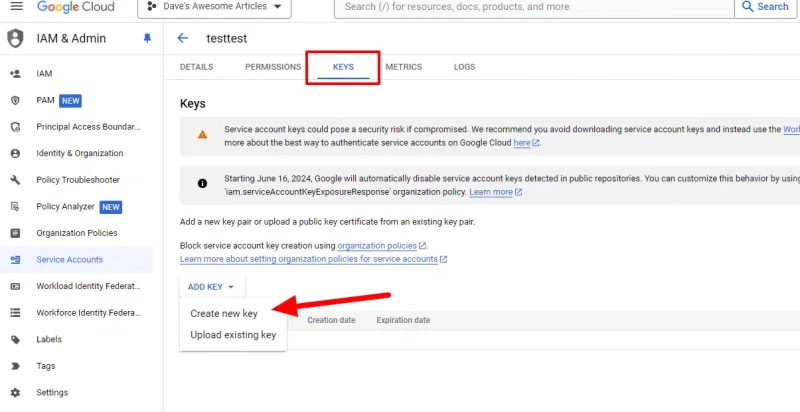The height and width of the screenshot is (412, 800).
Task: Open Learn more about setting organization policies
Action: point(309,259)
